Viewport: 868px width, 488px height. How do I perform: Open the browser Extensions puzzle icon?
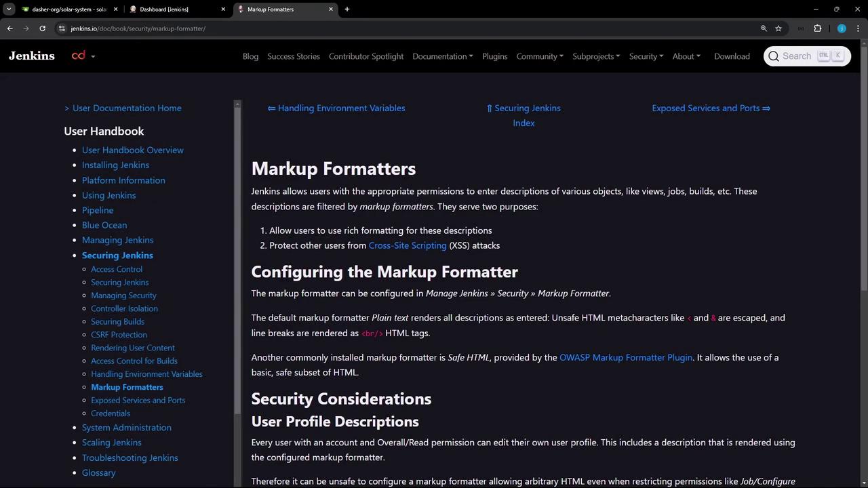pos(817,28)
